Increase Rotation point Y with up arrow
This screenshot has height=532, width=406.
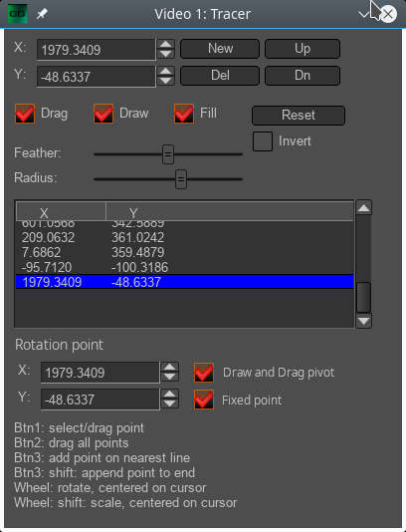pyautogui.click(x=169, y=395)
